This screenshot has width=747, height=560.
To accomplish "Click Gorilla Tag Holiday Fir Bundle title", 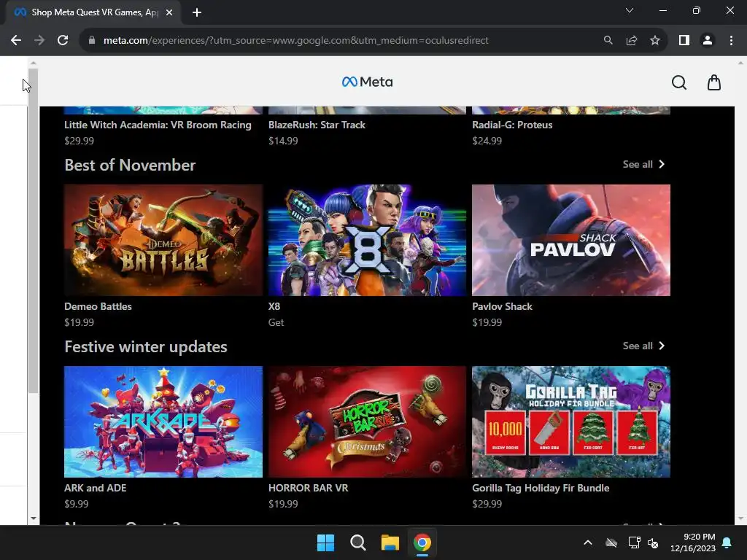I will pos(541,488).
